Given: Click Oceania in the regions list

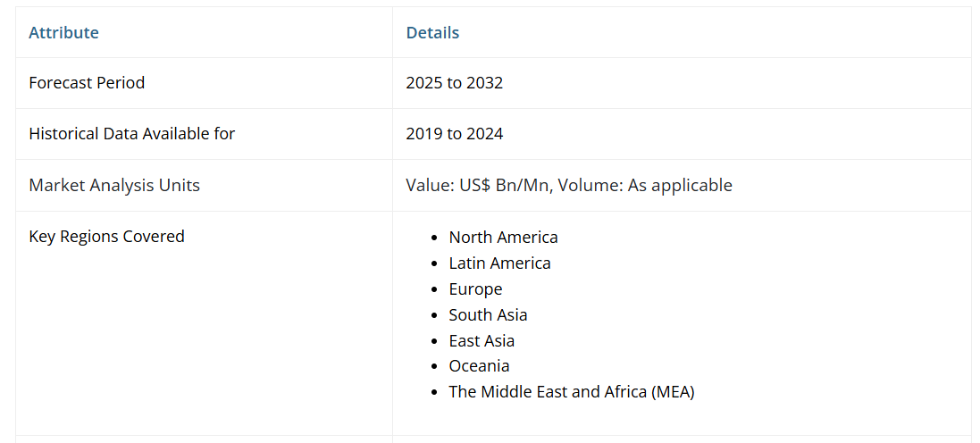Looking at the screenshot, I should click(x=479, y=366).
